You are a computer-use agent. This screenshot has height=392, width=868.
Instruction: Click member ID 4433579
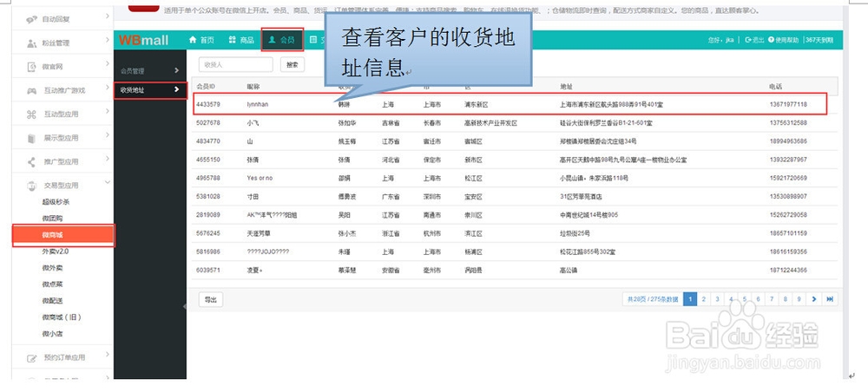(x=208, y=104)
